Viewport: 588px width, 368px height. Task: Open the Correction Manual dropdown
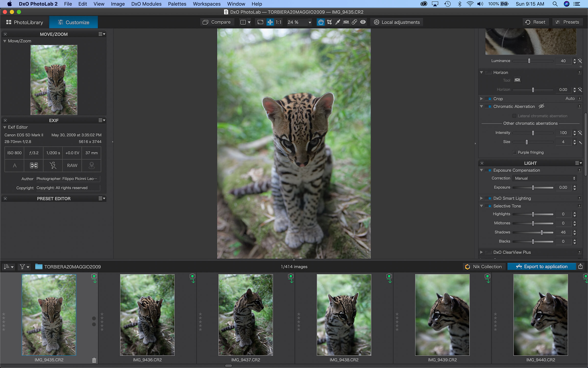tap(544, 178)
